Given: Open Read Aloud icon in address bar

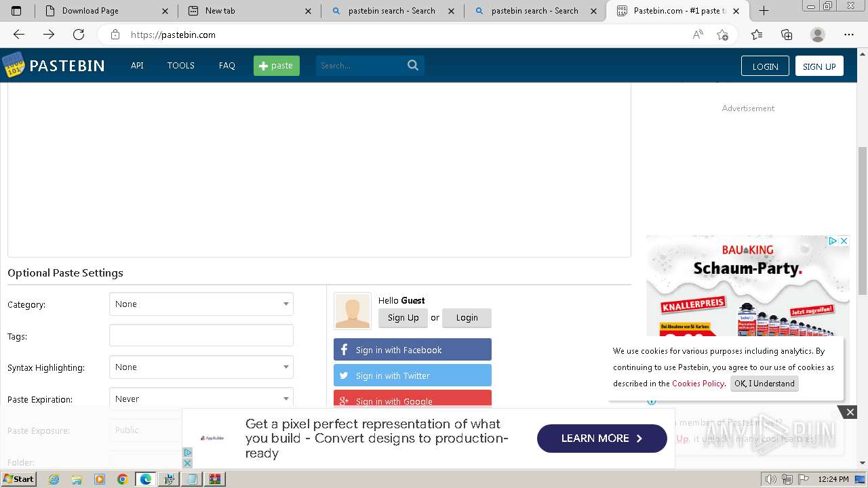Looking at the screenshot, I should pyautogui.click(x=698, y=35).
